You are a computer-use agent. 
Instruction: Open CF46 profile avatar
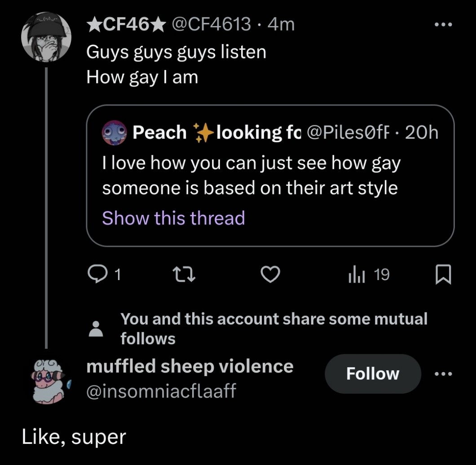46,37
